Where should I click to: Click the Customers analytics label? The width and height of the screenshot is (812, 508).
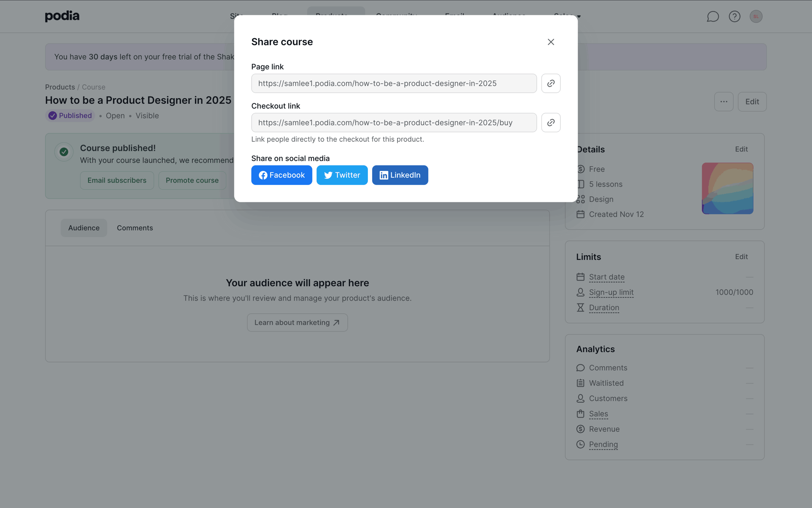[608, 398]
